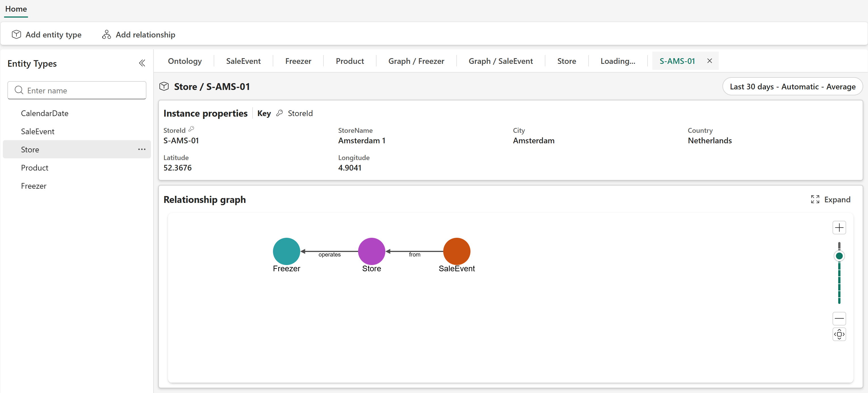The height and width of the screenshot is (393, 868).
Task: Click the graph zoom slider handle
Action: pos(839,256)
